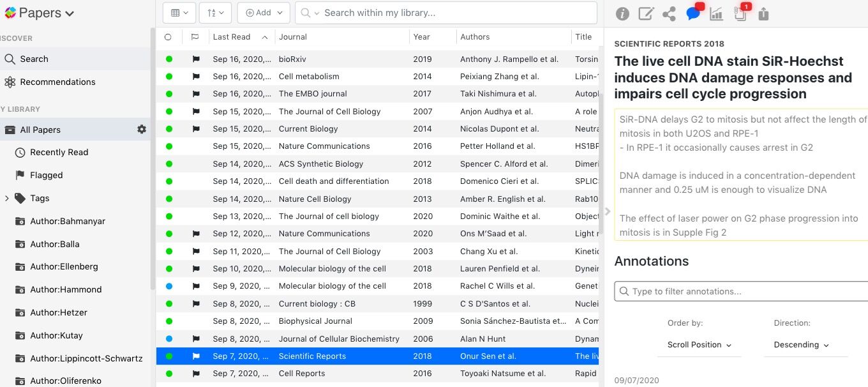
Task: Sort by read status column header
Action: tap(168, 37)
